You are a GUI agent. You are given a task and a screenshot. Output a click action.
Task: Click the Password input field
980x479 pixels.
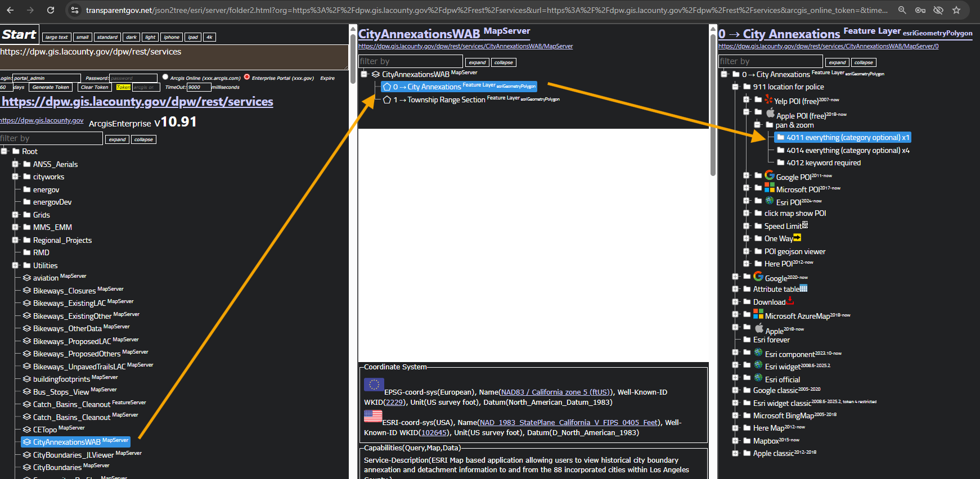coord(133,78)
